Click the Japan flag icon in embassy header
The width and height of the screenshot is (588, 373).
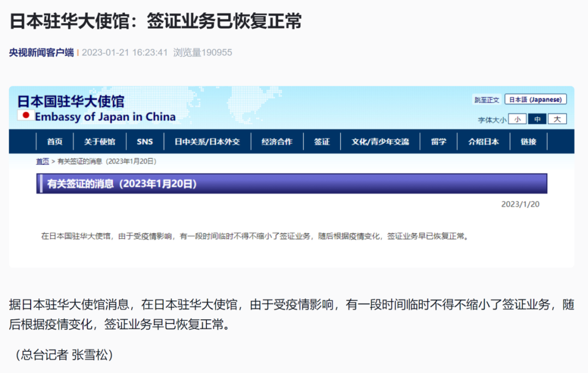tap(26, 116)
